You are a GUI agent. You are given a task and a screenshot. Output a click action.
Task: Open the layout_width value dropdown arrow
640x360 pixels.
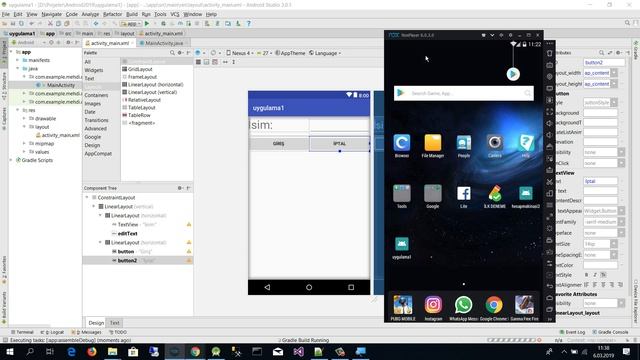[614, 73]
